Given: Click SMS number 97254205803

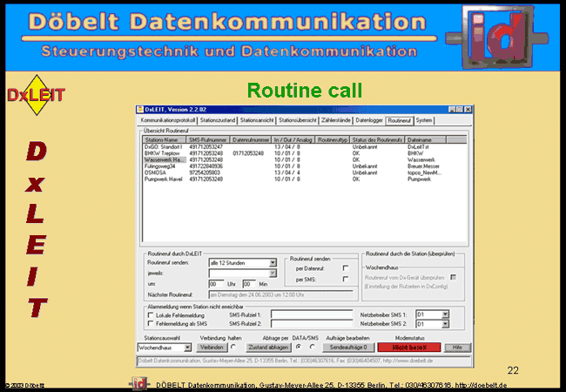Looking at the screenshot, I should click(x=205, y=172).
